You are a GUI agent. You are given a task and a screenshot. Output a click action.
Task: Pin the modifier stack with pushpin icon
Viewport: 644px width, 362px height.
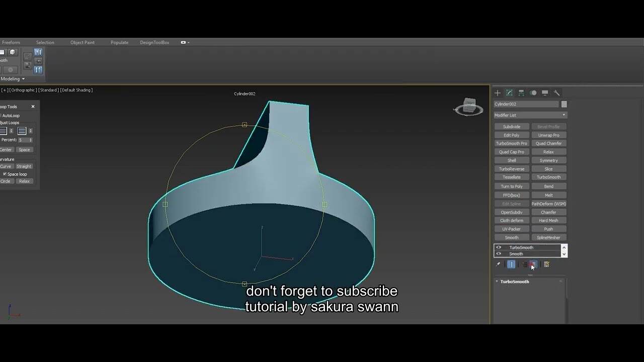click(498, 264)
